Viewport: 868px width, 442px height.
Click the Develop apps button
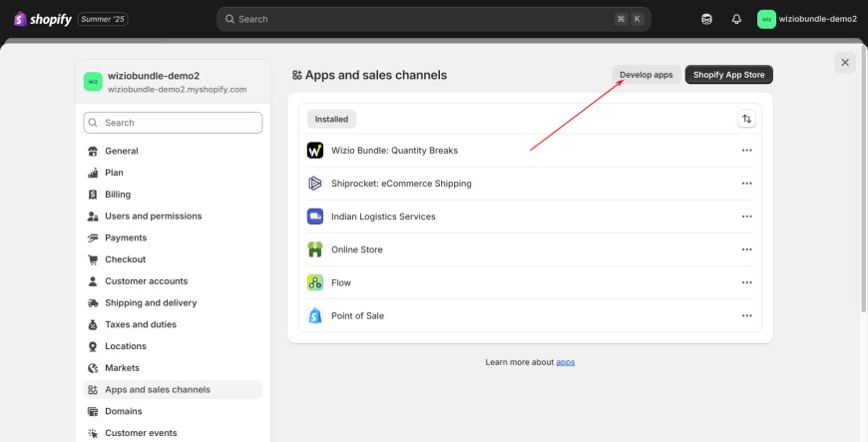coord(647,75)
